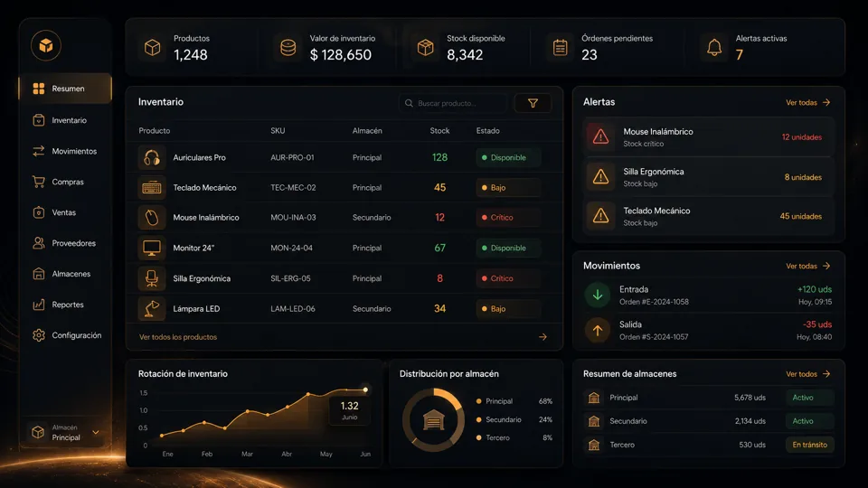Click SKU TEC-MEC-02

click(293, 188)
